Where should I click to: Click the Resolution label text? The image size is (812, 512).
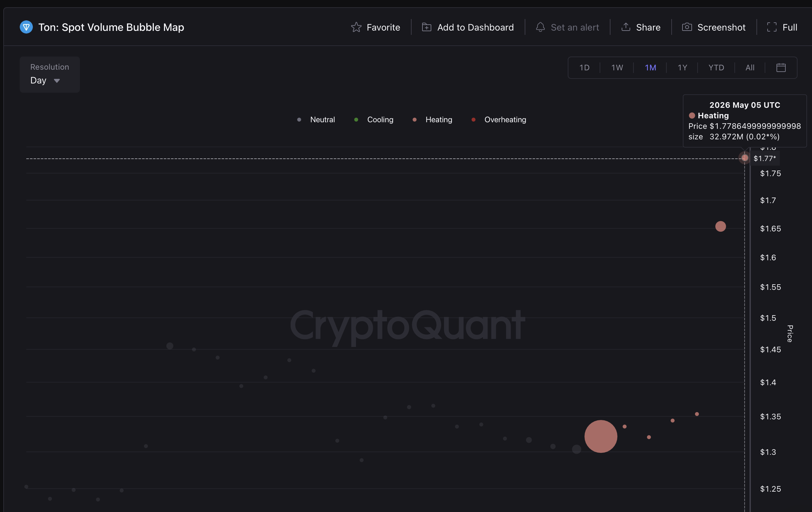click(50, 67)
